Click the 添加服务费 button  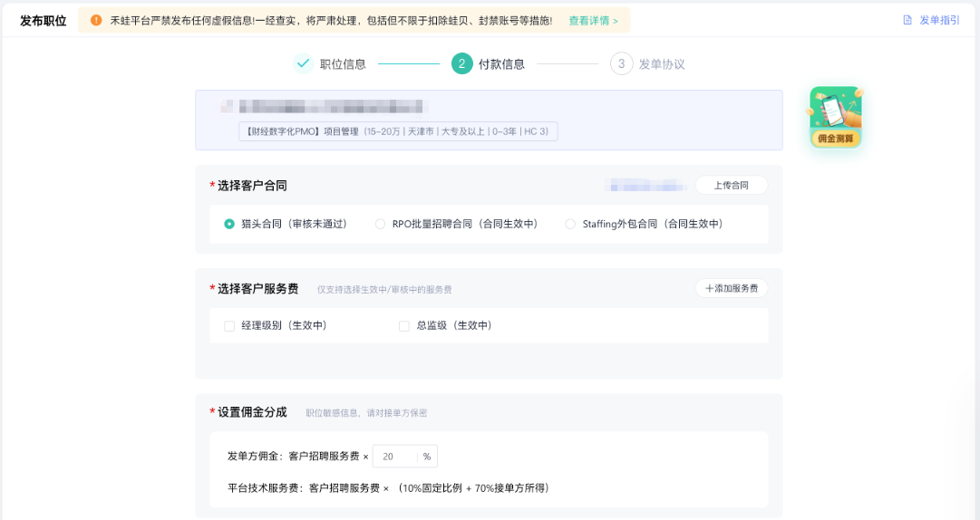point(731,288)
